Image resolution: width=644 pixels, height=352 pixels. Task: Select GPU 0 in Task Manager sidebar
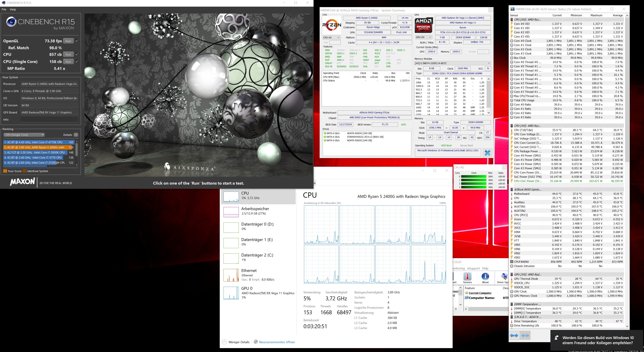pos(258,293)
